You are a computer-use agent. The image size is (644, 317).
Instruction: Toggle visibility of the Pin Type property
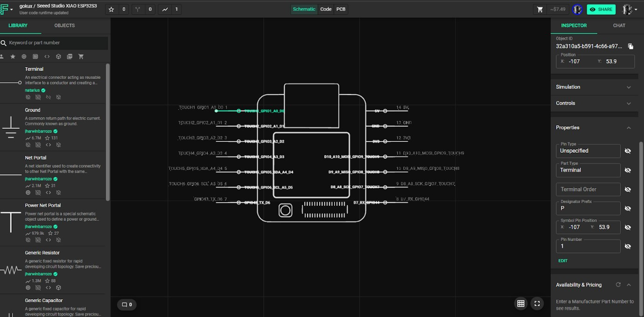click(628, 151)
